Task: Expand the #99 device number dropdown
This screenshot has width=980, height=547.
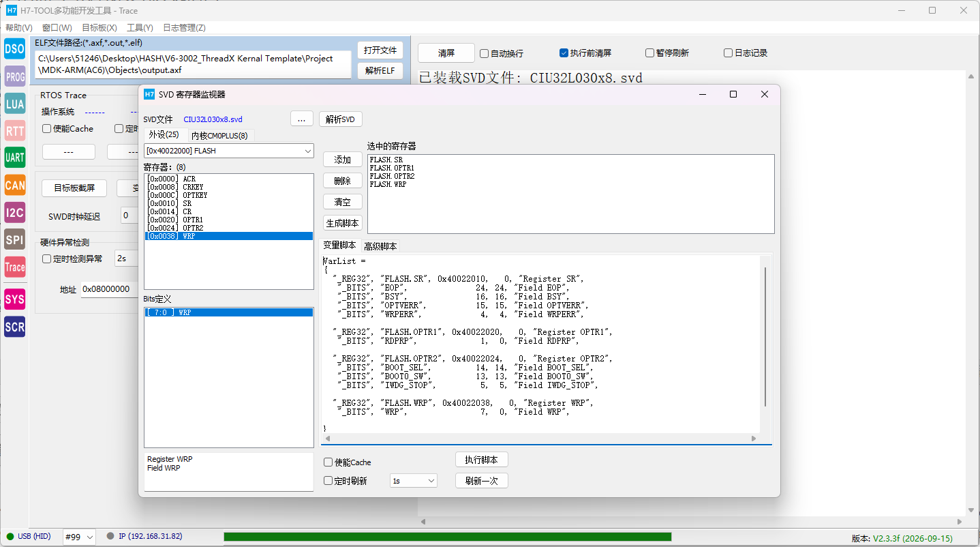Action: pyautogui.click(x=79, y=537)
